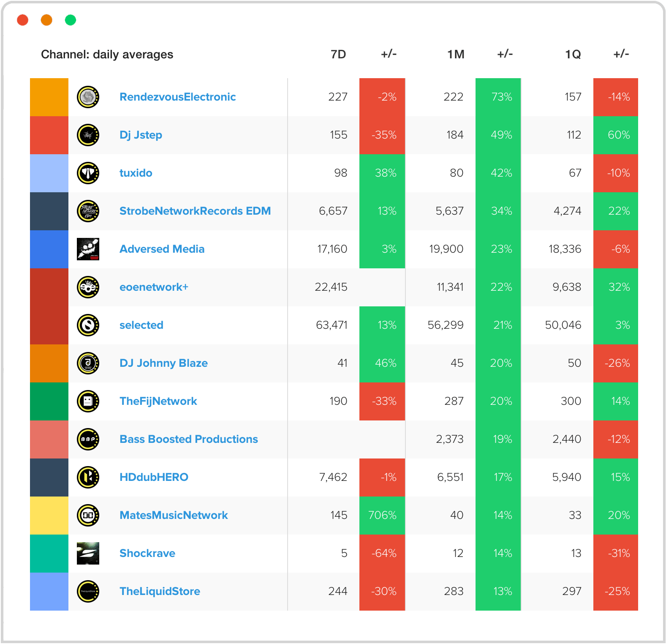
Task: Sort by the 1M column header
Action: click(x=456, y=55)
